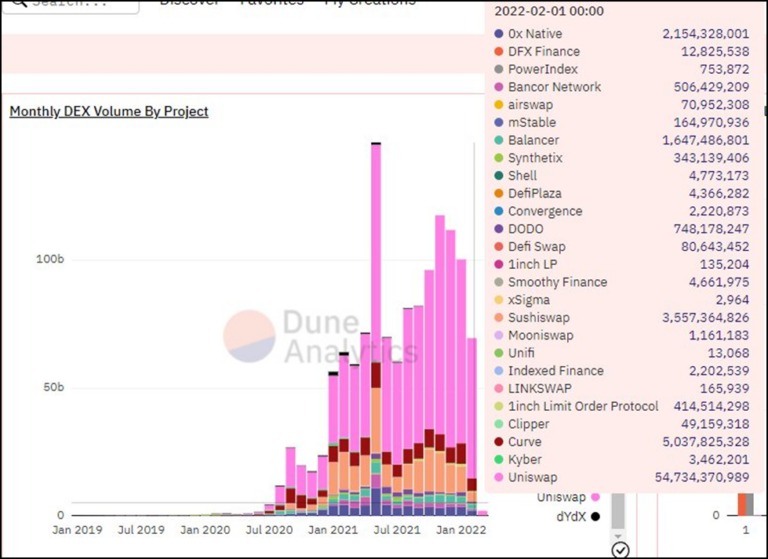
Task: Click the Jan 2022 x-axis label
Action: tap(461, 530)
